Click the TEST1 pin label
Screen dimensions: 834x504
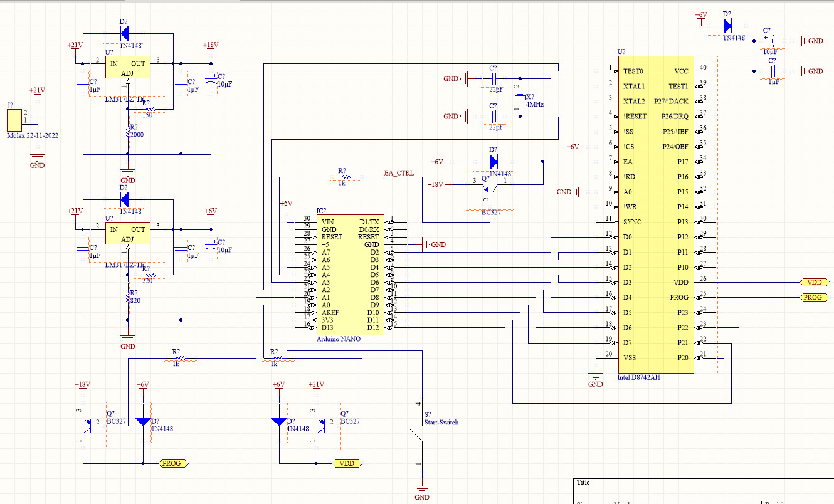678,87
